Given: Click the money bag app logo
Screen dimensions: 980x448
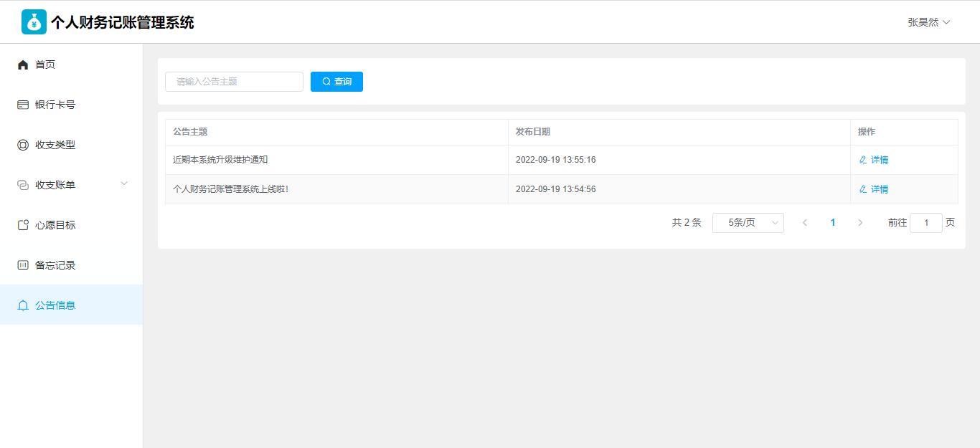Looking at the screenshot, I should pyautogui.click(x=34, y=22).
